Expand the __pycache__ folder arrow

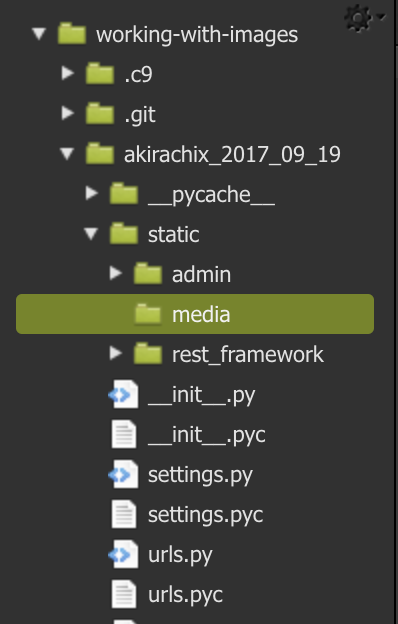(x=92, y=193)
